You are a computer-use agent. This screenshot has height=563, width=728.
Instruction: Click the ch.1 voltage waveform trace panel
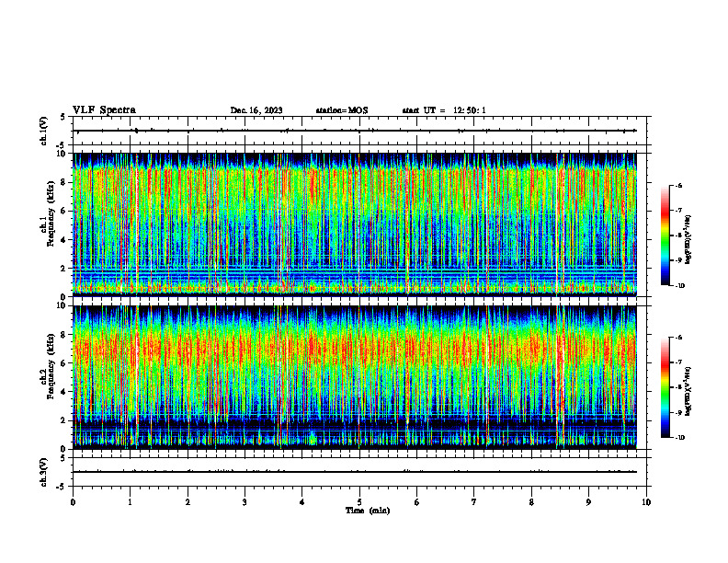(x=359, y=131)
